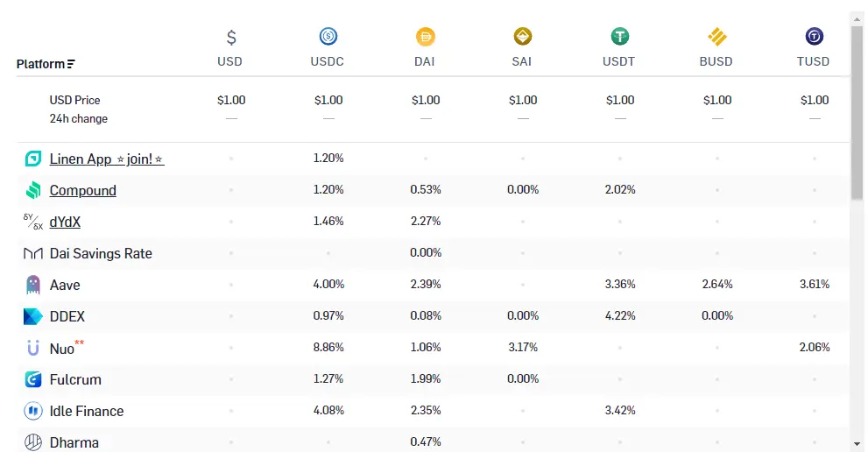Click the USDC coin icon
The image size is (868, 452).
click(328, 37)
